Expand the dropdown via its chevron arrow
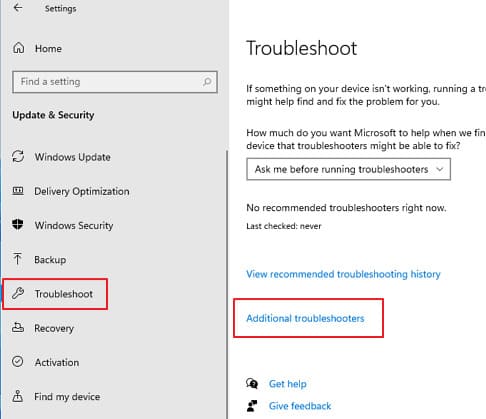Screen dimensions: 486x419 [440, 169]
